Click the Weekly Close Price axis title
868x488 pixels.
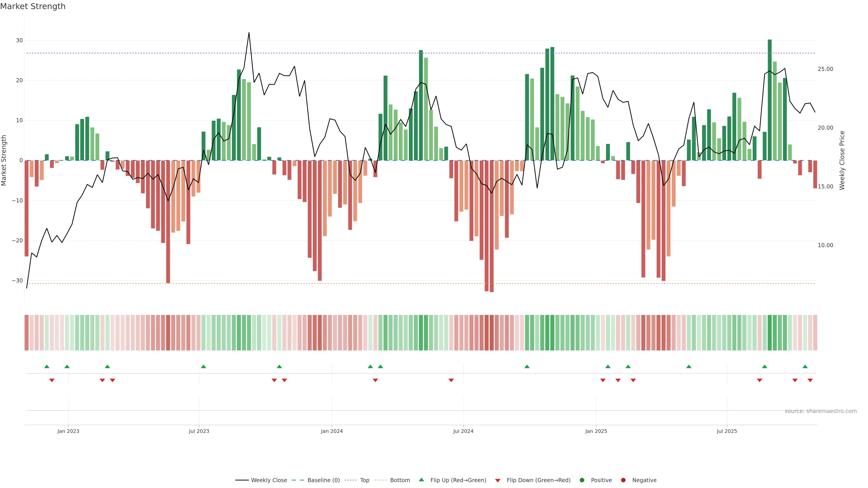[842, 160]
